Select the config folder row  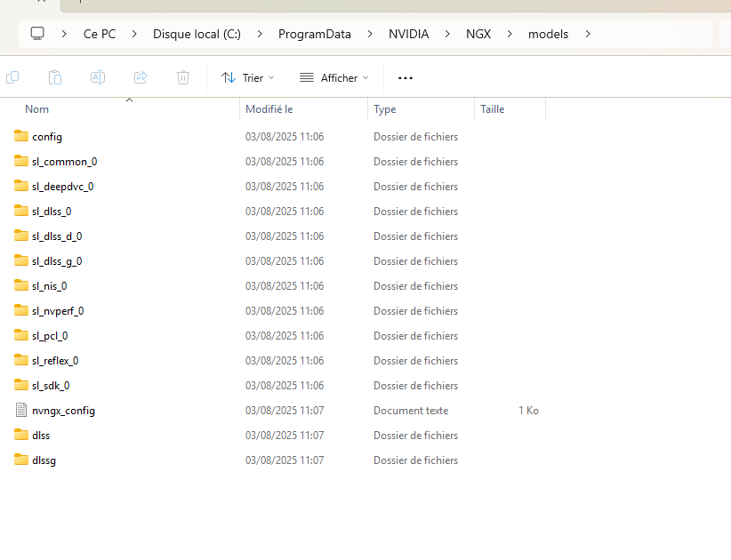click(x=47, y=137)
